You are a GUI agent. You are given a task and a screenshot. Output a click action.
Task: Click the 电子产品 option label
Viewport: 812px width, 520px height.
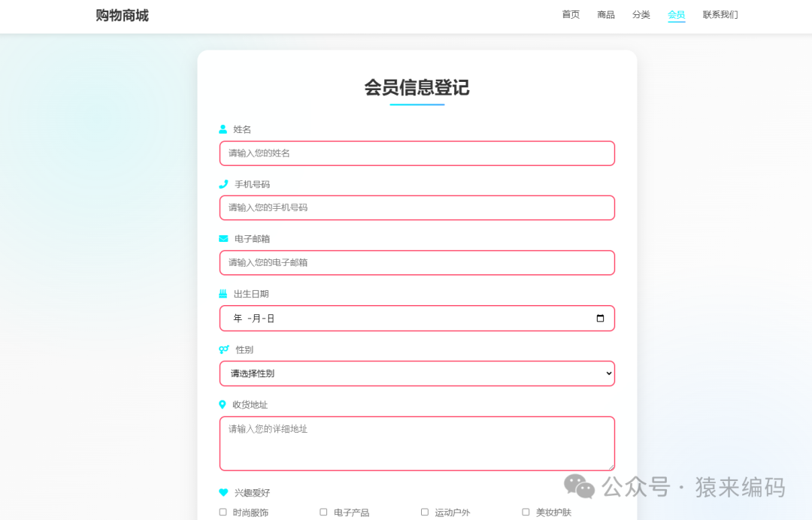click(x=352, y=512)
